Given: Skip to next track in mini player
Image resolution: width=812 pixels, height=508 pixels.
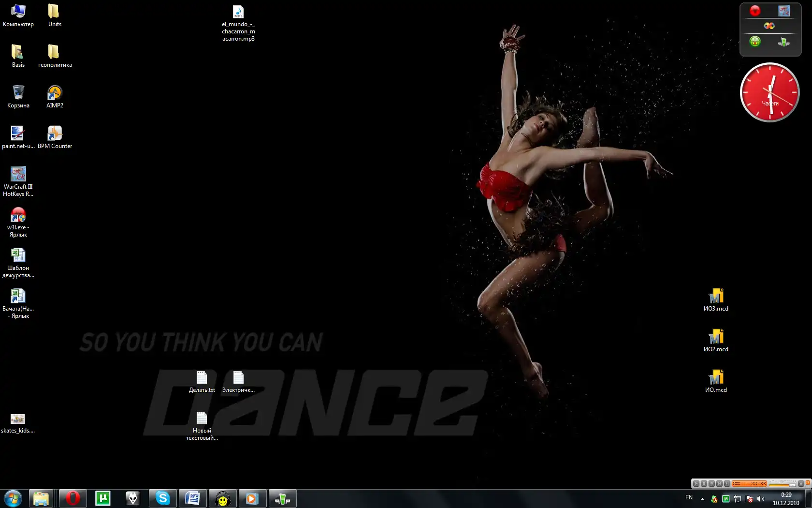Looking at the screenshot, I should click(727, 483).
